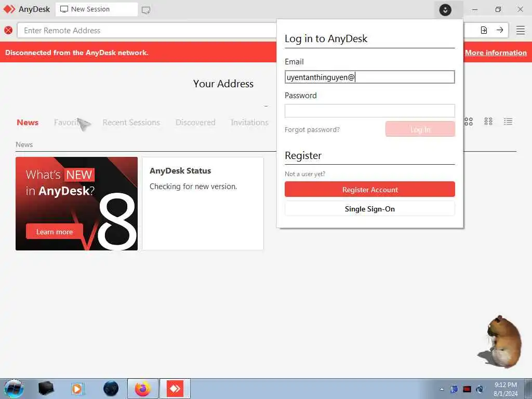
Task: Click the hamster desktop pet
Action: [x=500, y=342]
